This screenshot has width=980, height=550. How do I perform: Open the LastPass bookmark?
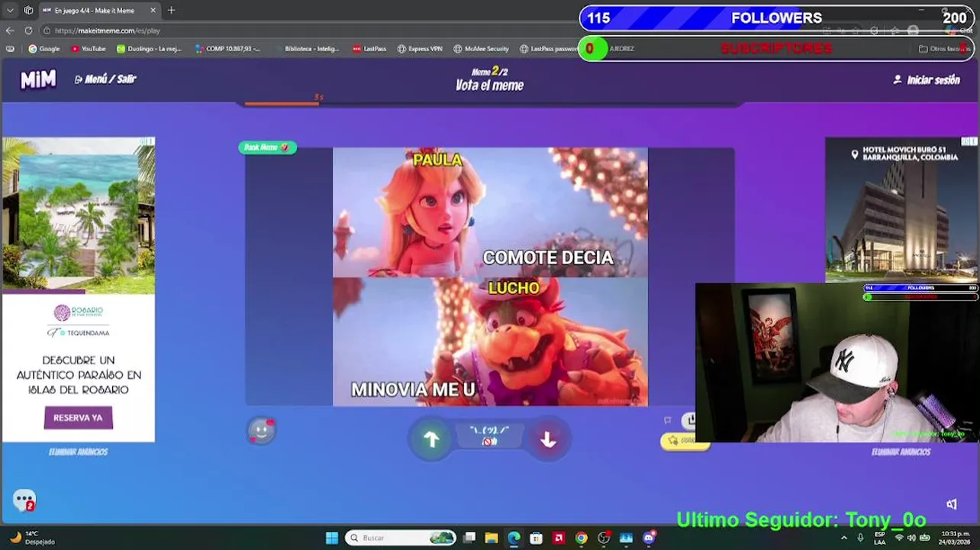tap(369, 49)
